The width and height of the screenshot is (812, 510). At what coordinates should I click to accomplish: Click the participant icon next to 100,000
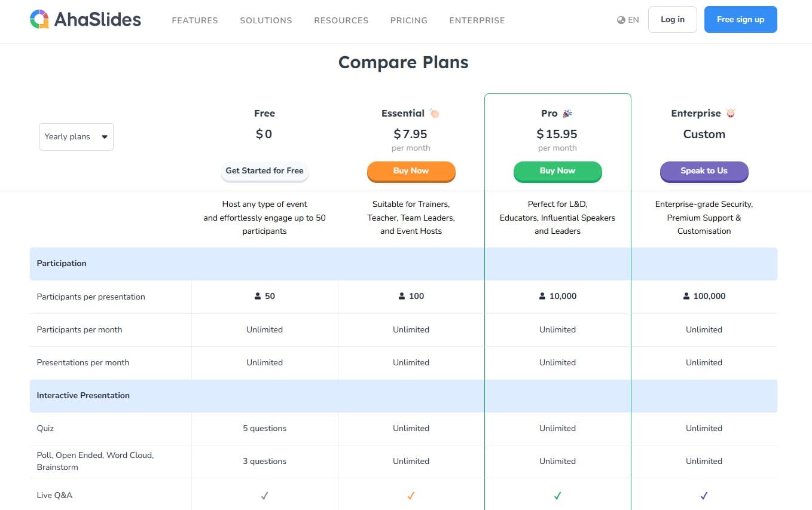[x=685, y=295]
